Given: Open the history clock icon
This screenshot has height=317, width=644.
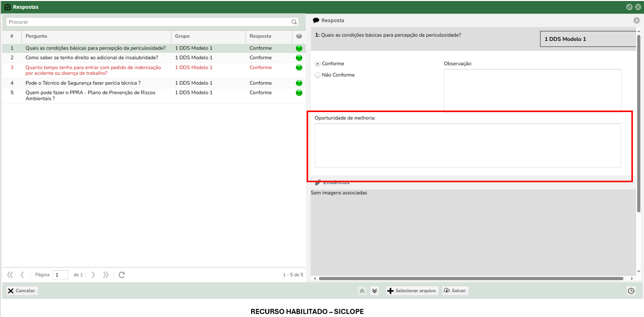Looking at the screenshot, I should (x=631, y=291).
